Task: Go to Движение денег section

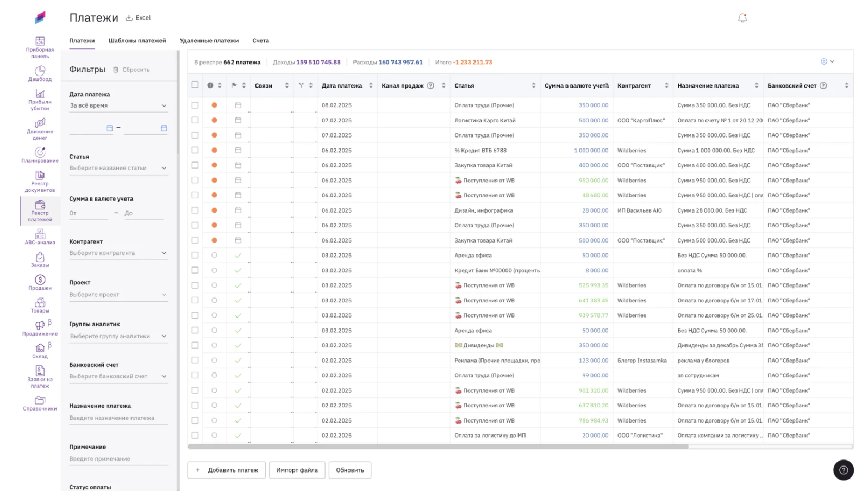Action: pos(40,124)
